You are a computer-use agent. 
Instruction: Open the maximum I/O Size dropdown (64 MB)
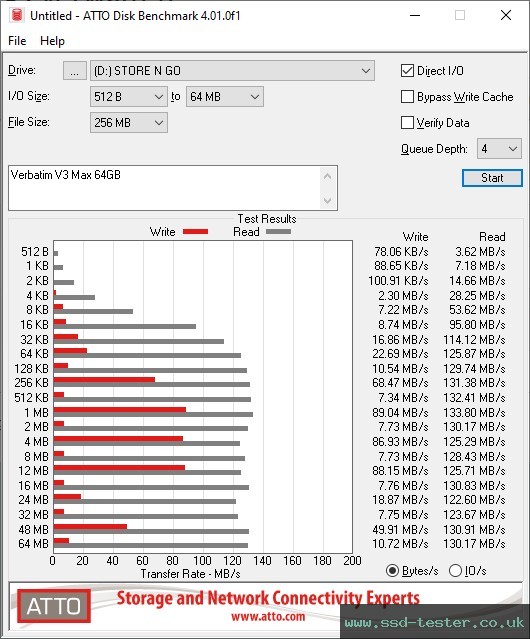click(x=225, y=97)
